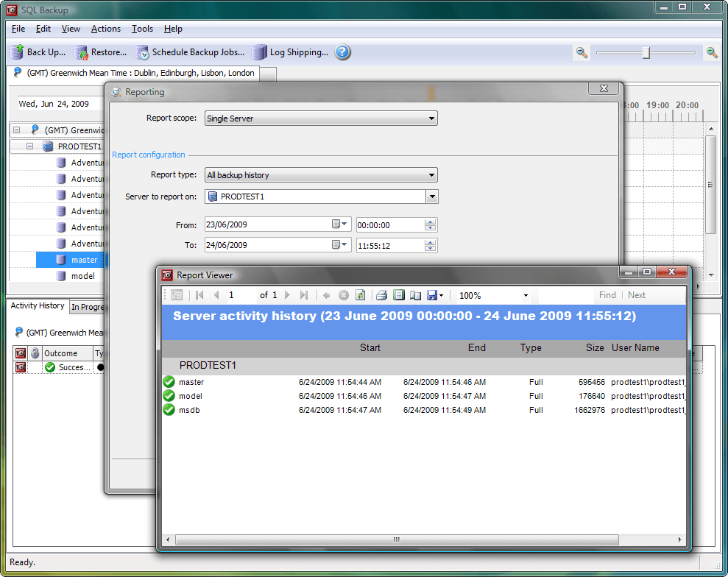Open the Actions menu
The image size is (728, 577).
coord(106,29)
